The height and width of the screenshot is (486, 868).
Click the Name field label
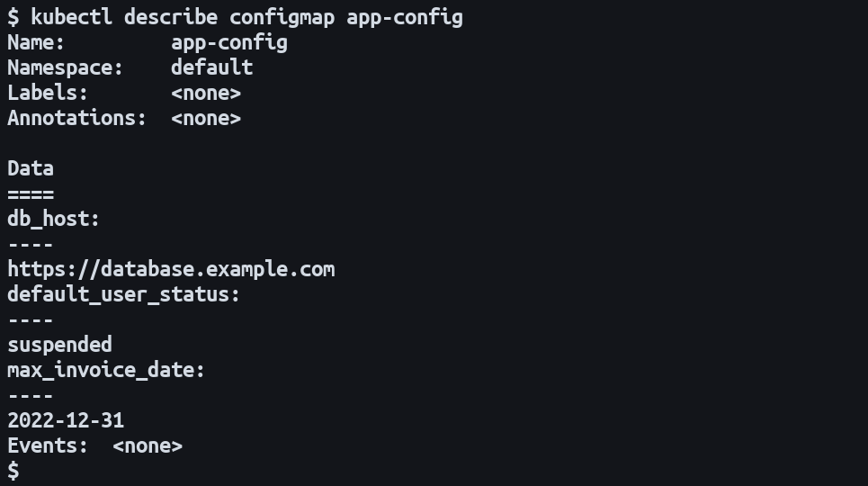[36, 42]
